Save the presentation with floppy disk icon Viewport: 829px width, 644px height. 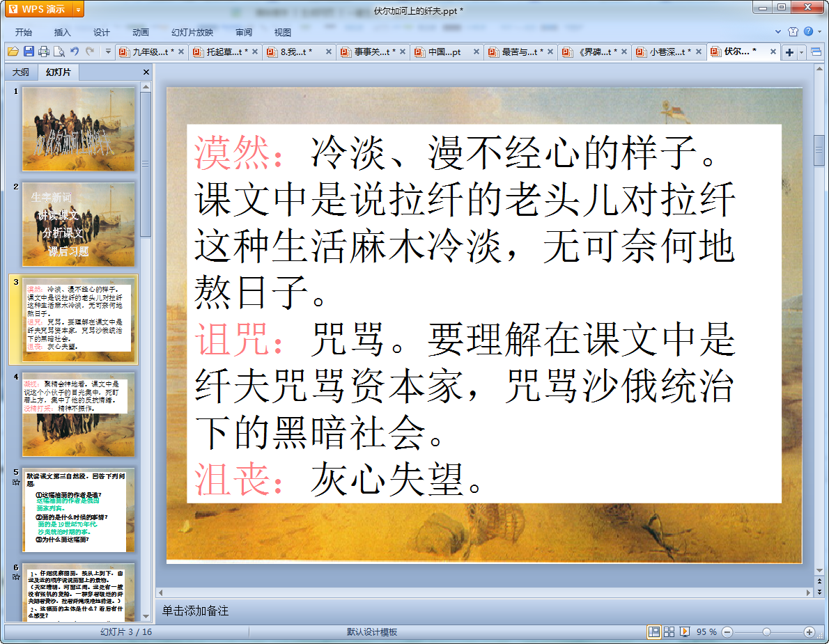[29, 52]
